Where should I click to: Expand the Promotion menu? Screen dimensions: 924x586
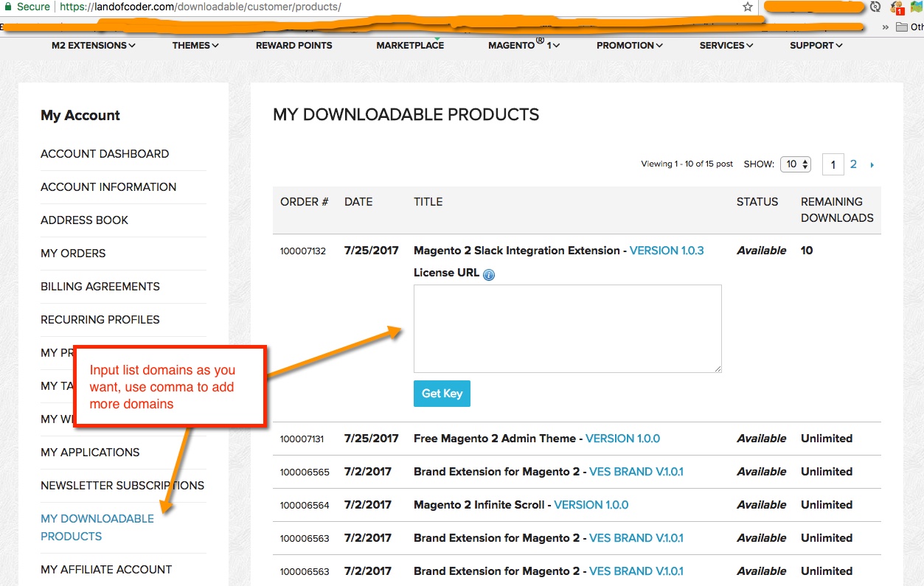point(630,45)
